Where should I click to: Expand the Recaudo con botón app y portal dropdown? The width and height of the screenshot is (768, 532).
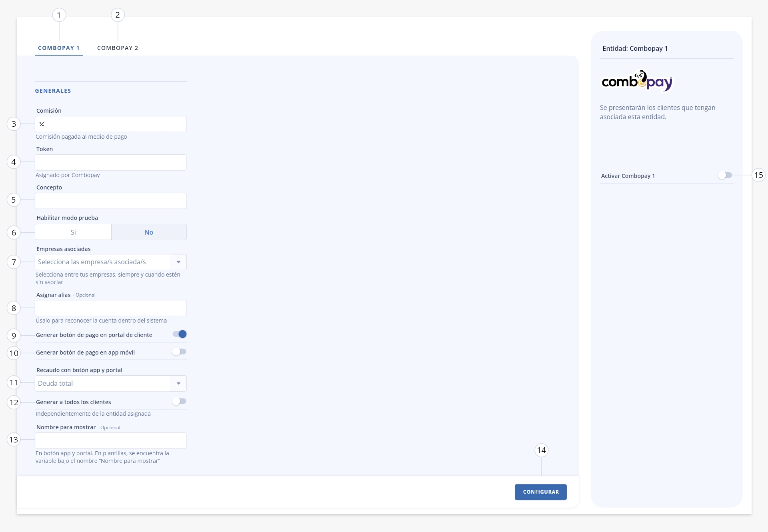[x=111, y=383]
